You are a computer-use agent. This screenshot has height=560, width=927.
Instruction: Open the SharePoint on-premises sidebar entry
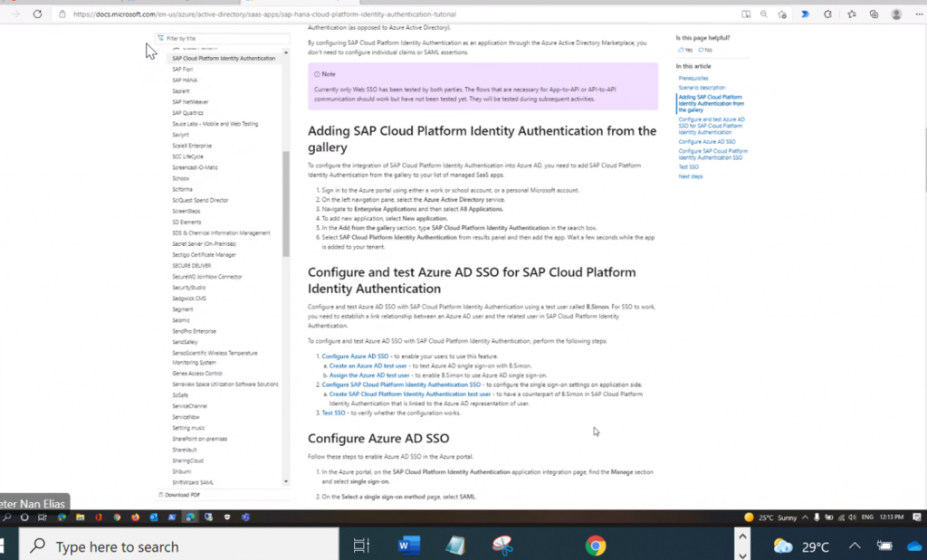pos(199,439)
